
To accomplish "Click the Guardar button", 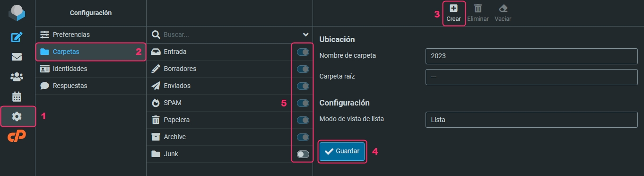I will click(342, 151).
